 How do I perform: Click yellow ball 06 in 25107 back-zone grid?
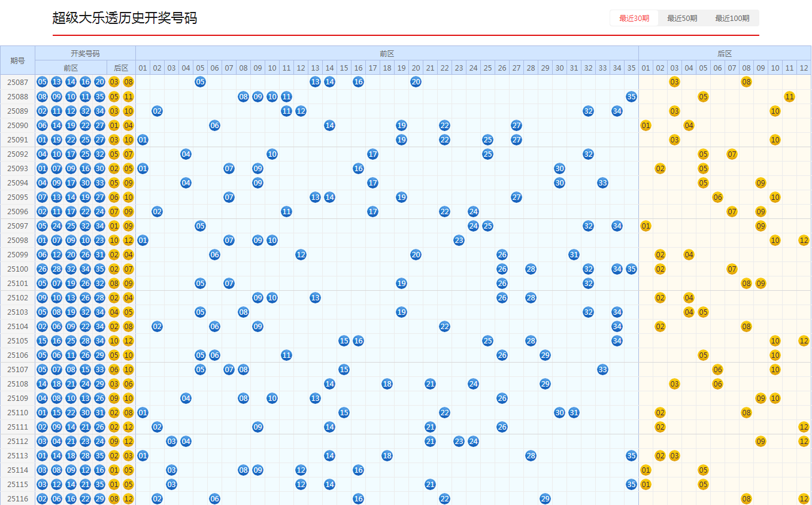(717, 369)
